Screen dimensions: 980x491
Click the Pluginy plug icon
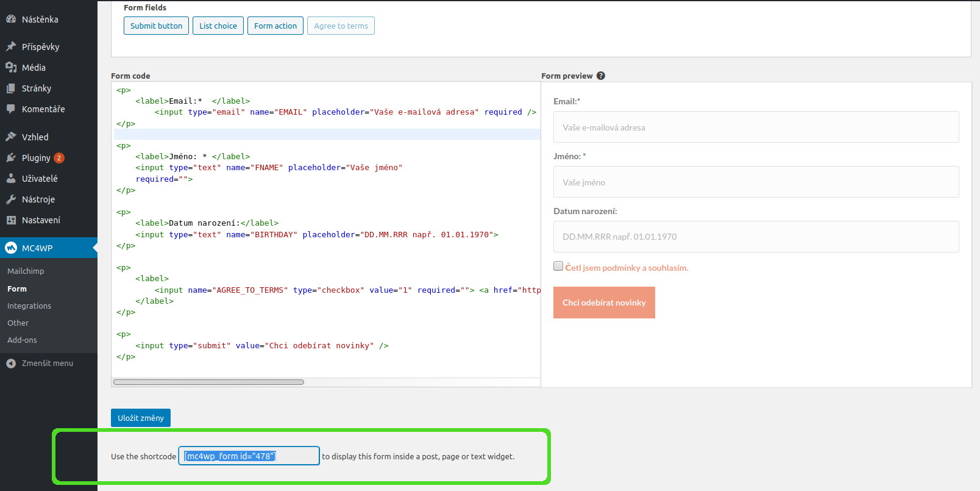click(x=11, y=157)
